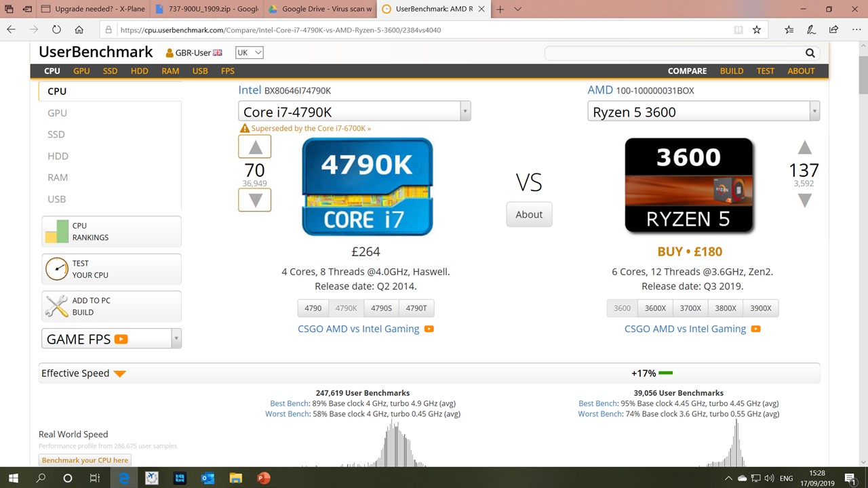Image resolution: width=868 pixels, height=488 pixels.
Task: Click the 3900X variant button
Action: point(761,308)
